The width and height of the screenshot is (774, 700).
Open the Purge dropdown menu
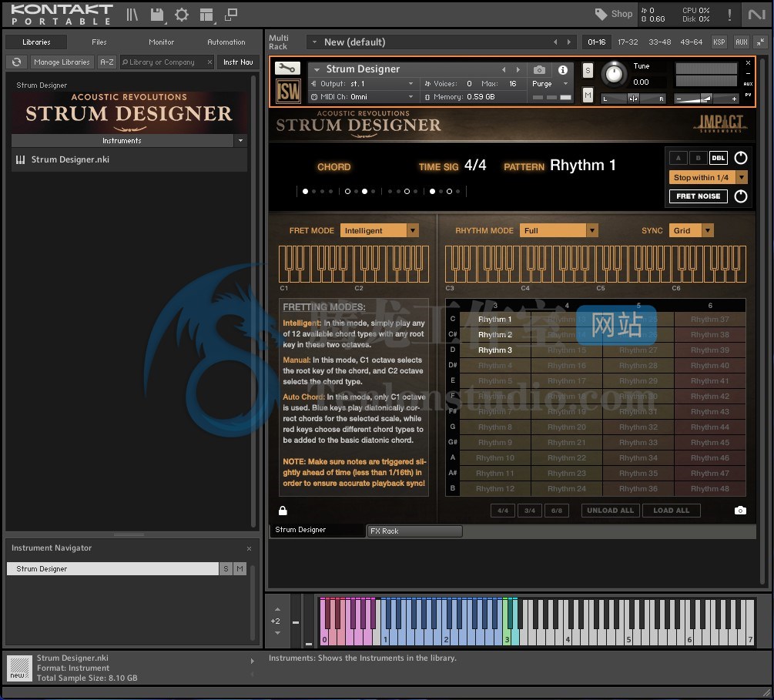click(x=550, y=83)
